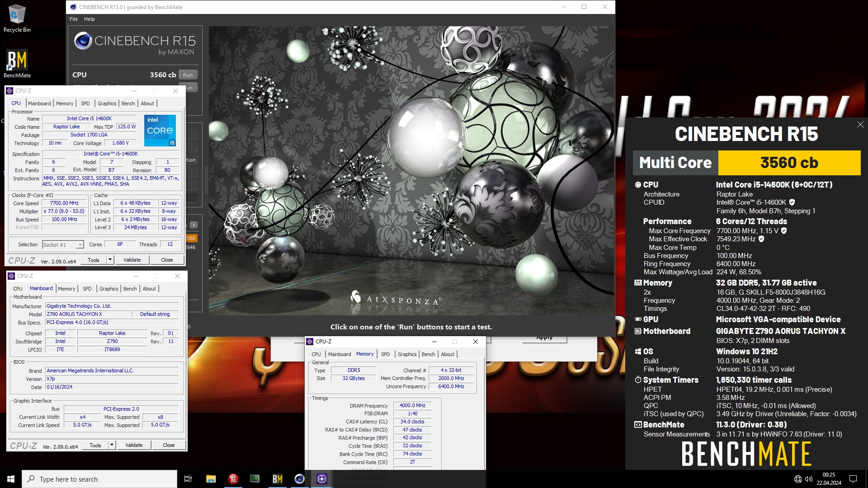868x488 pixels.
Task: Click the Core Speed 7700.00 MHz field
Action: (x=65, y=203)
